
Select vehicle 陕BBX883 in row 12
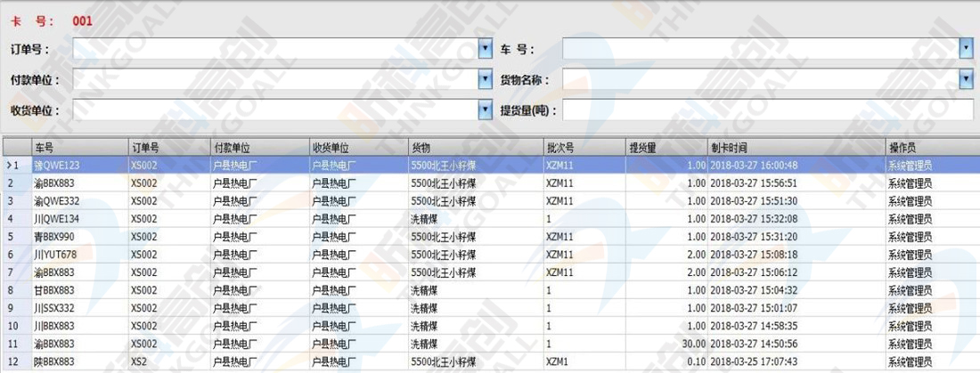coord(54,361)
